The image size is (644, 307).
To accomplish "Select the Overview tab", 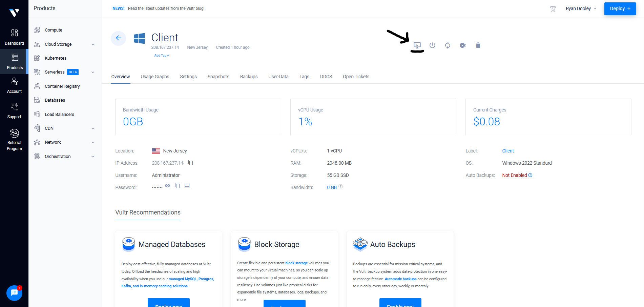I will pyautogui.click(x=121, y=77).
